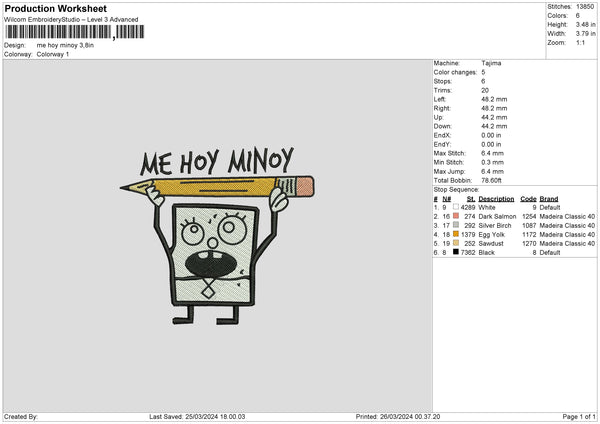This screenshot has width=600, height=424.
Task: Click the Trims value '20'
Action: [x=485, y=90]
